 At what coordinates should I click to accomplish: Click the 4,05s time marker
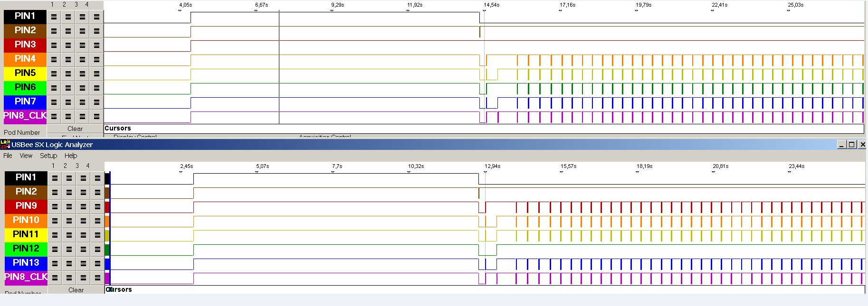[185, 5]
